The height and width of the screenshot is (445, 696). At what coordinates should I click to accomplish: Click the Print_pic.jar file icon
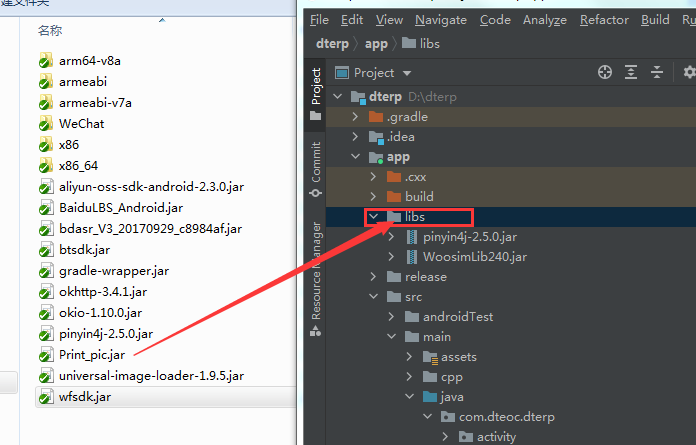[x=45, y=355]
